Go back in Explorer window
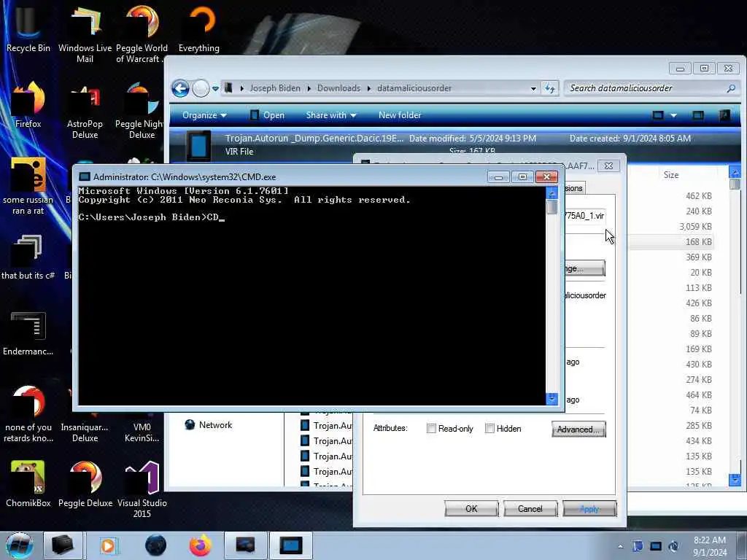This screenshot has width=747, height=560. click(180, 88)
